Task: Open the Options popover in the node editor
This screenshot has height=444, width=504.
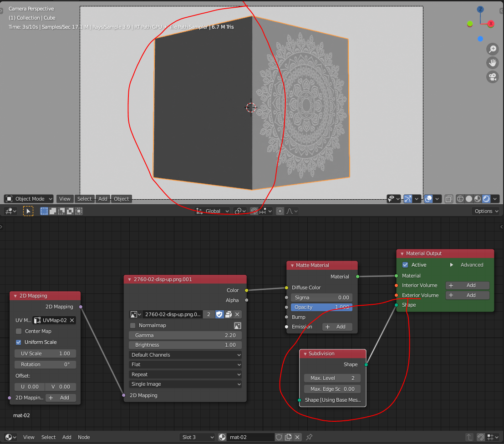Action: [485, 211]
